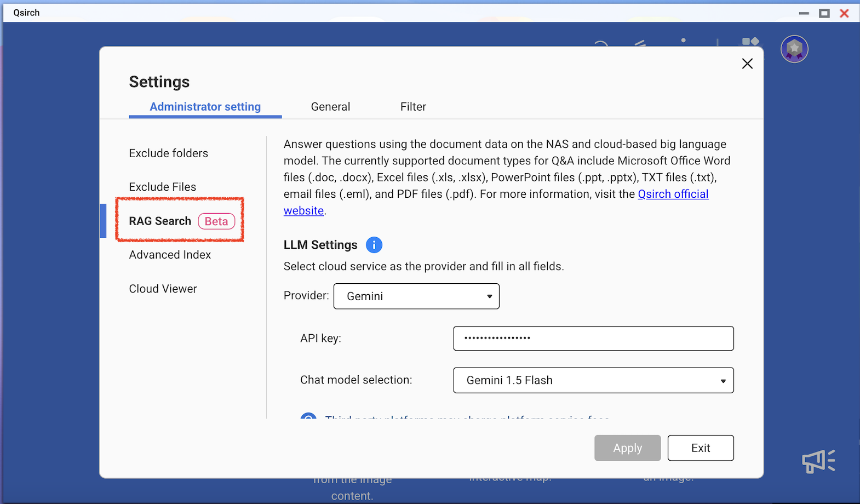
Task: Close the Qsirch window
Action: 844,13
